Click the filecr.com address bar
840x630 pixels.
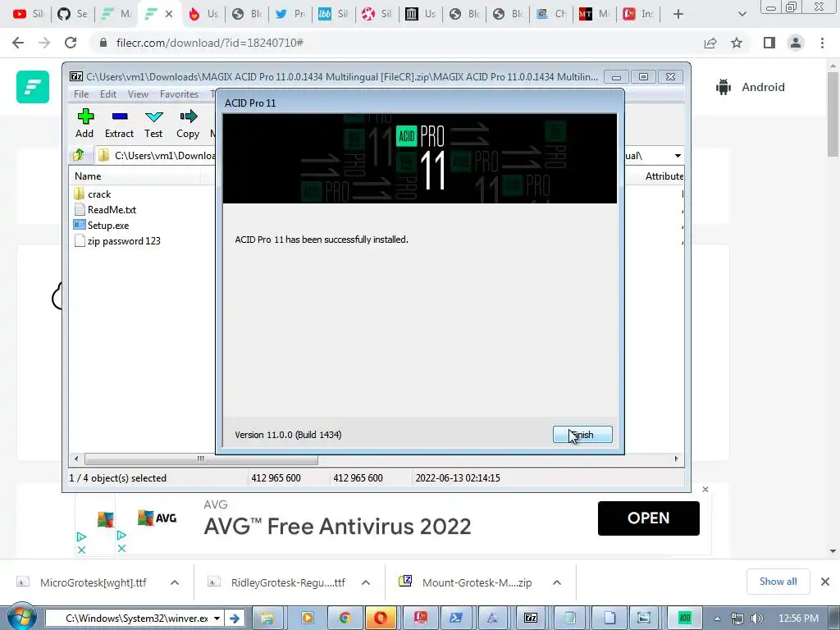(x=209, y=43)
